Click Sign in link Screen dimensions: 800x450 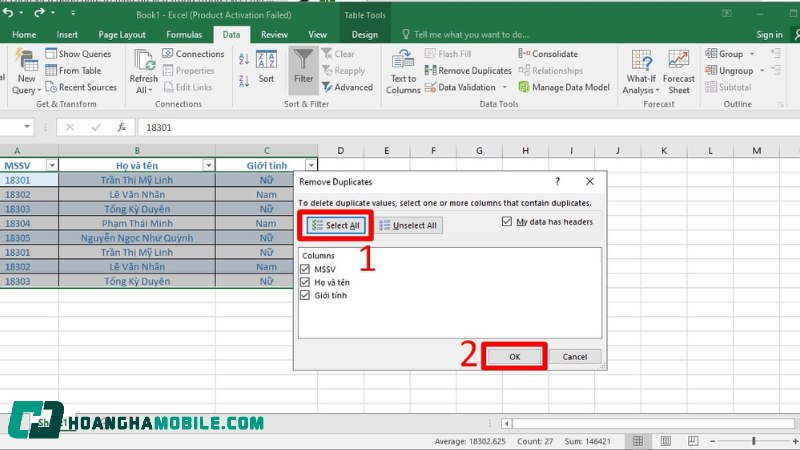point(769,34)
